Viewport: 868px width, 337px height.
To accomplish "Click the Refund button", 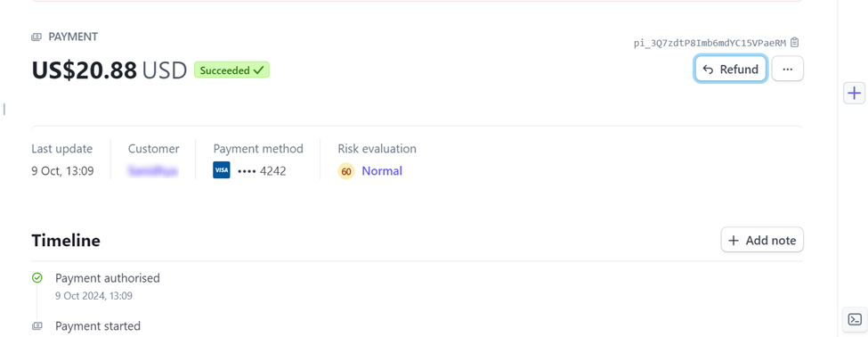I will pos(730,70).
